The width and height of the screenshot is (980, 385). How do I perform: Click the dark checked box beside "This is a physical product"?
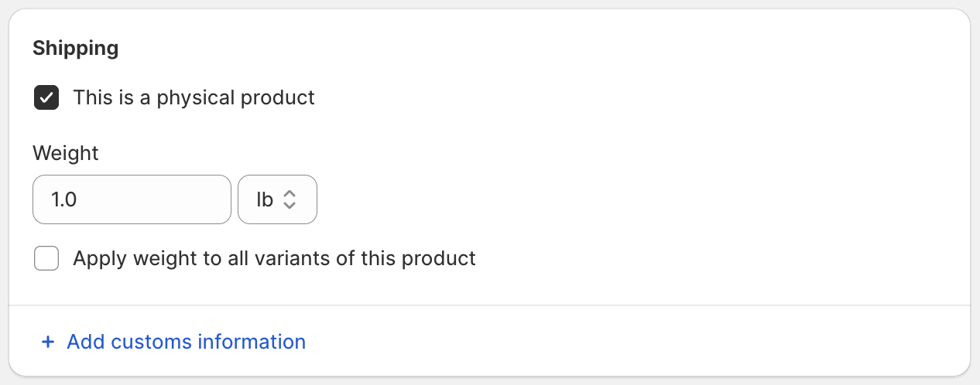pos(46,97)
